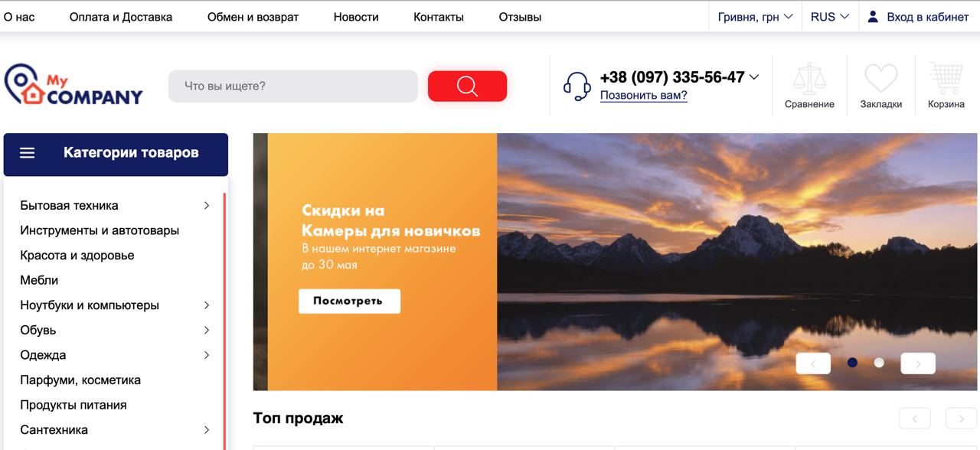Show the next banner slide
Image resolution: width=980 pixels, height=450 pixels.
[918, 363]
